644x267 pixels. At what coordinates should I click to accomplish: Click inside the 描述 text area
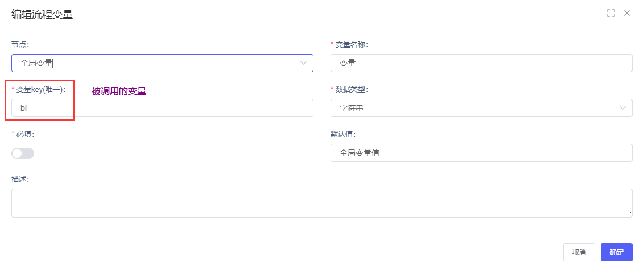click(x=321, y=203)
